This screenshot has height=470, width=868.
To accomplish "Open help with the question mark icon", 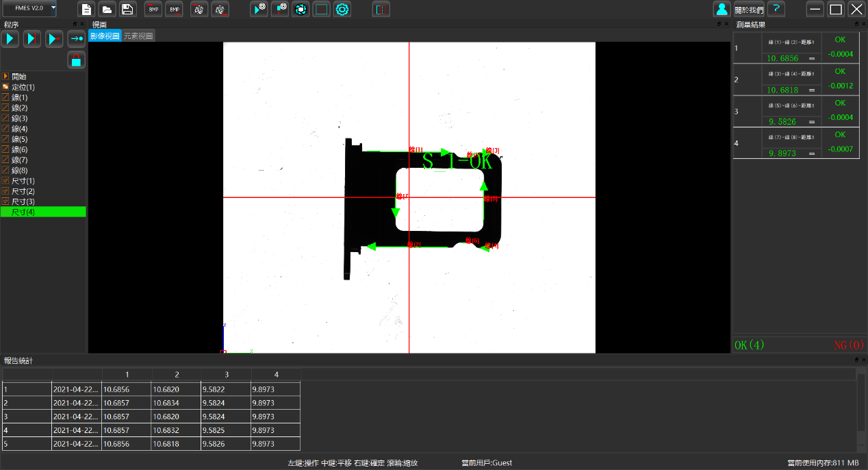I will click(776, 10).
